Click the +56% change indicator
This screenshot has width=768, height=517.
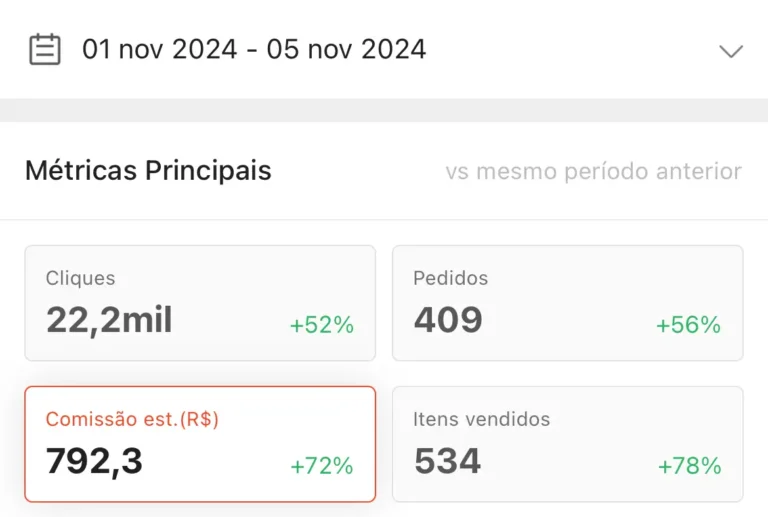point(688,325)
